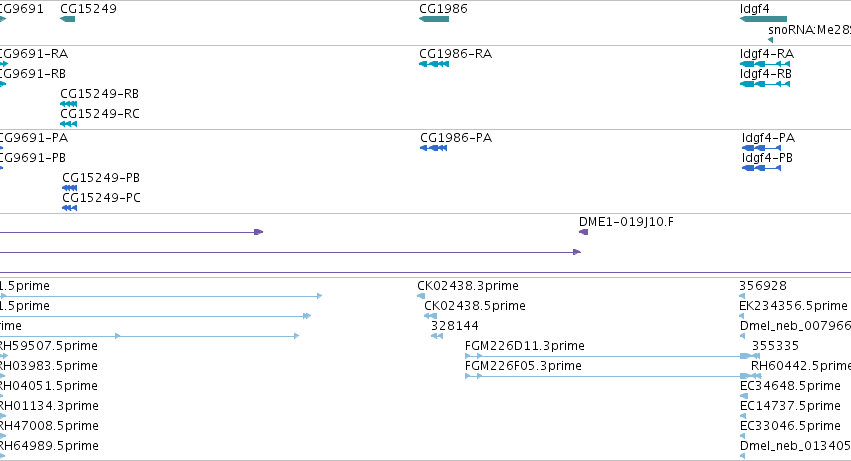Screen dimensions: 851x461
Task: Select the Idgf4 gene arrow glyph
Action: point(763,19)
